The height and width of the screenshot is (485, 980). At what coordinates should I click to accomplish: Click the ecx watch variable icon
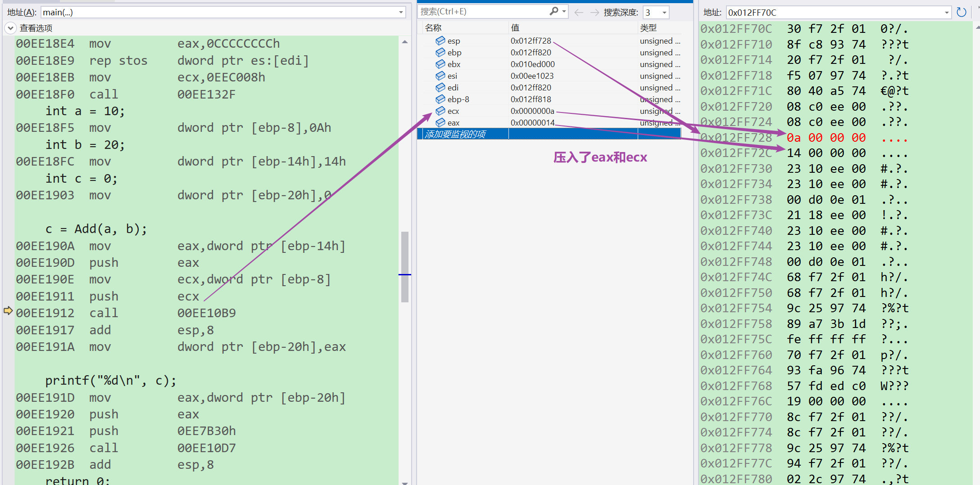click(x=440, y=111)
